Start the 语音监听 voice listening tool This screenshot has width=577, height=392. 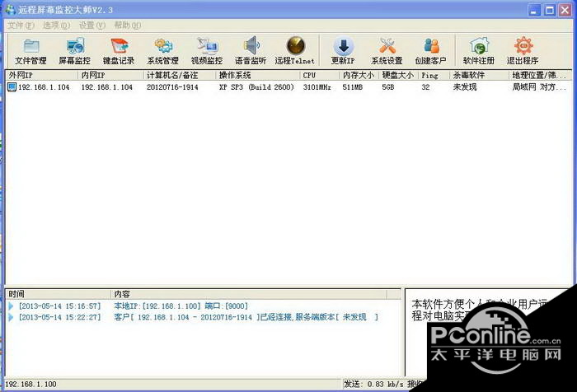pos(251,51)
